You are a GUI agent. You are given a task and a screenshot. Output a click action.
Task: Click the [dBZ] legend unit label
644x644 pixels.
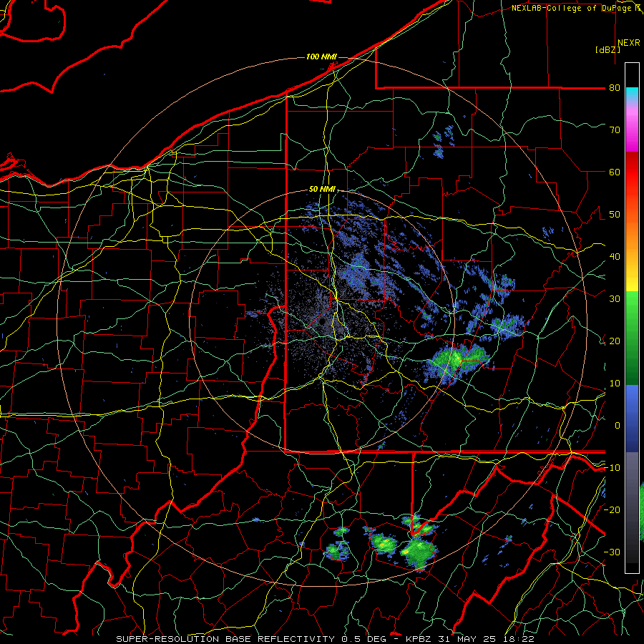pyautogui.click(x=608, y=50)
